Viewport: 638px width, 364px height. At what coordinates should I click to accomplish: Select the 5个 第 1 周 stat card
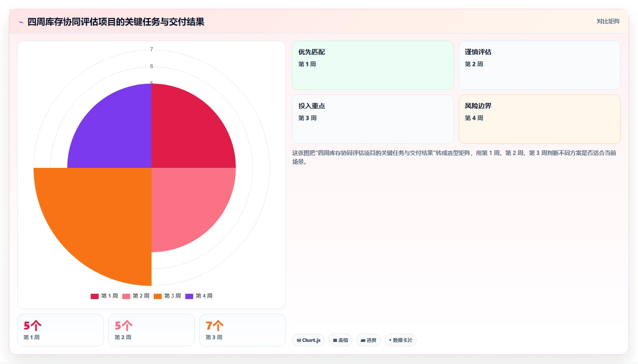click(x=61, y=330)
